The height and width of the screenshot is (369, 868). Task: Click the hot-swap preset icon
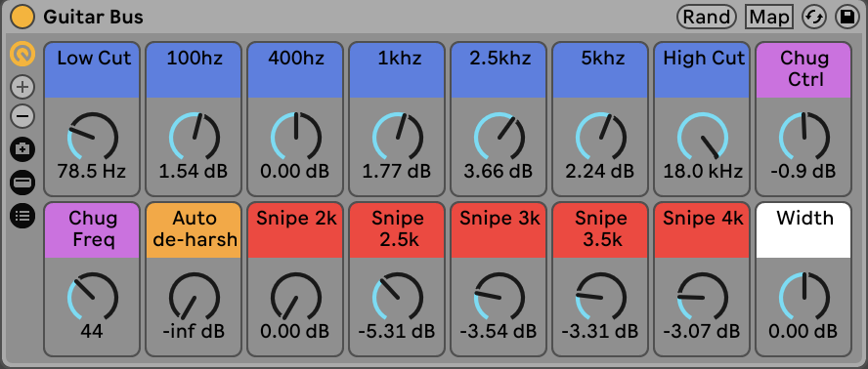814,18
